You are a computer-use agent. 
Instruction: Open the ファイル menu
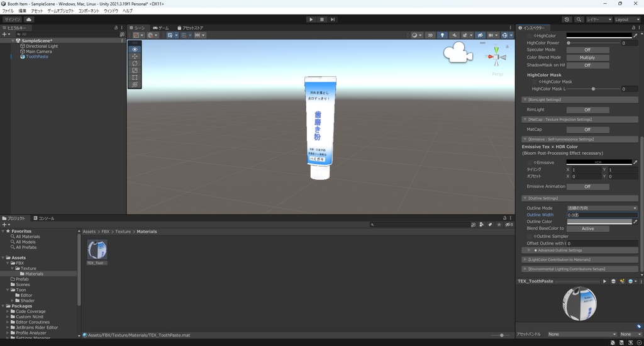[x=8, y=11]
